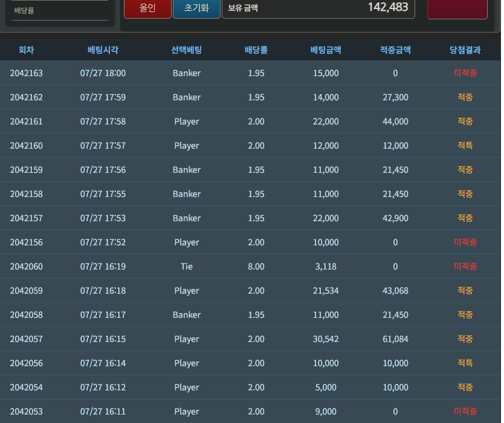Click round number 2042158
Viewport: 504px width, 423px height.
pyautogui.click(x=27, y=194)
